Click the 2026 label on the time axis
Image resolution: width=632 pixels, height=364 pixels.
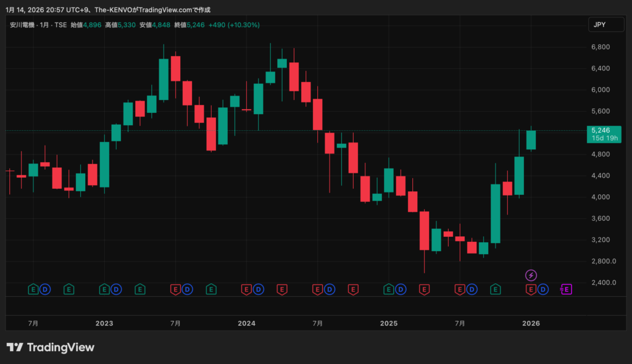point(531,323)
